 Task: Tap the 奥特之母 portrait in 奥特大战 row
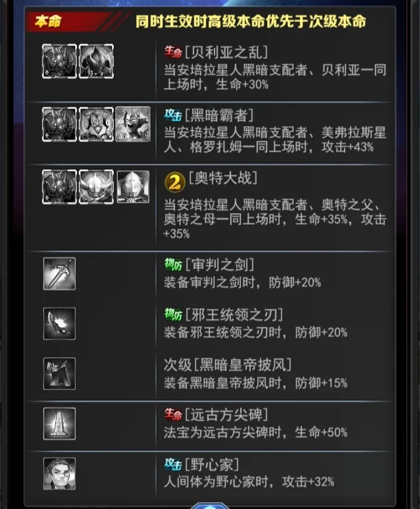coord(133,187)
